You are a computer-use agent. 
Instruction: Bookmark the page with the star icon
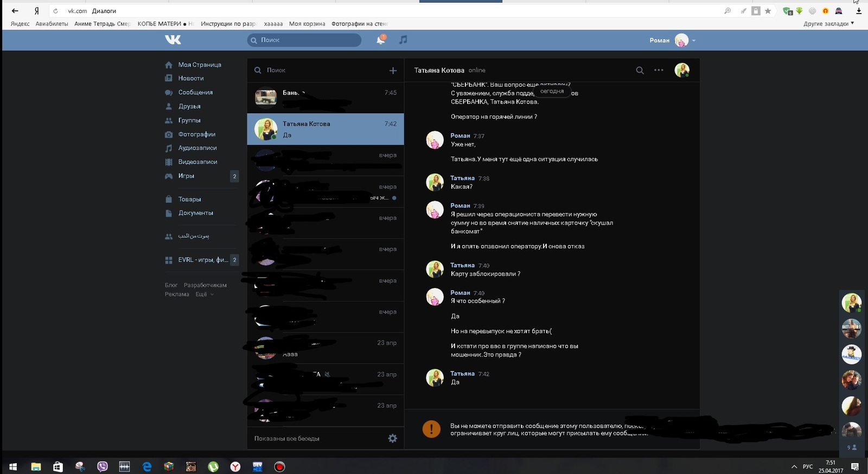768,11
